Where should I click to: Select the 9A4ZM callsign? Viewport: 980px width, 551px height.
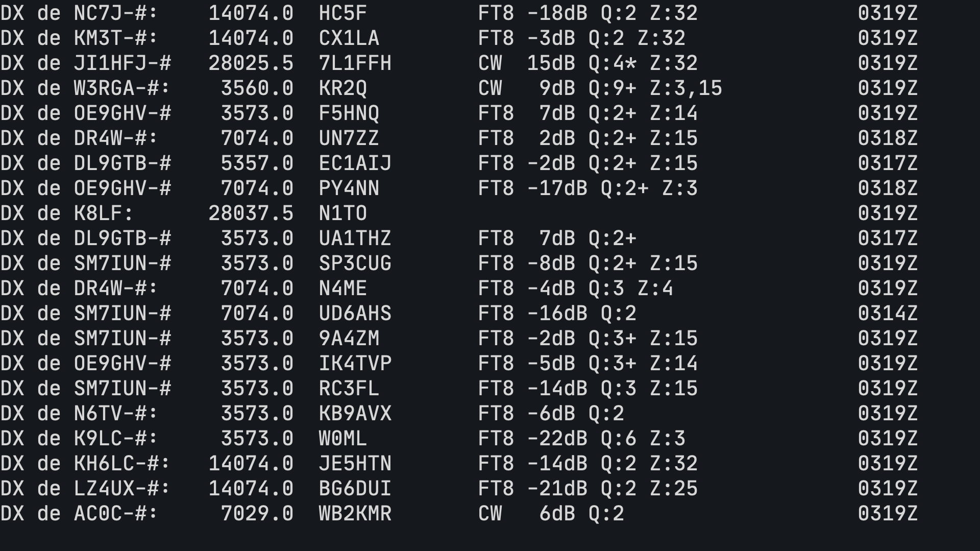349,339
